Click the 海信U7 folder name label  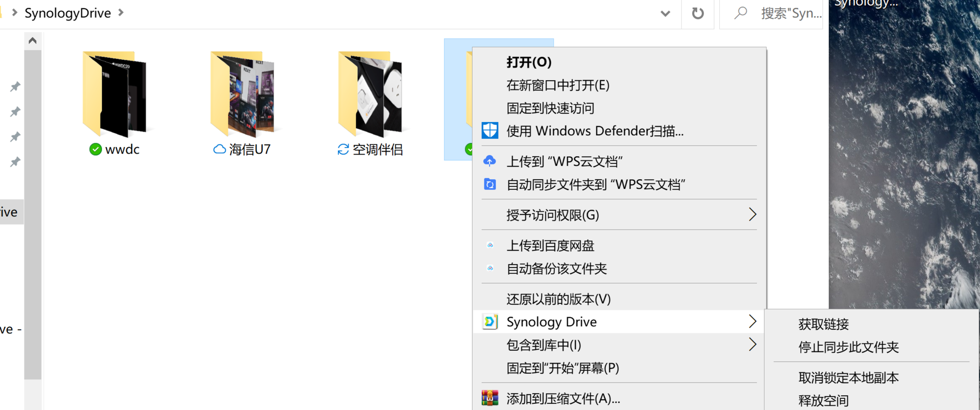(250, 149)
